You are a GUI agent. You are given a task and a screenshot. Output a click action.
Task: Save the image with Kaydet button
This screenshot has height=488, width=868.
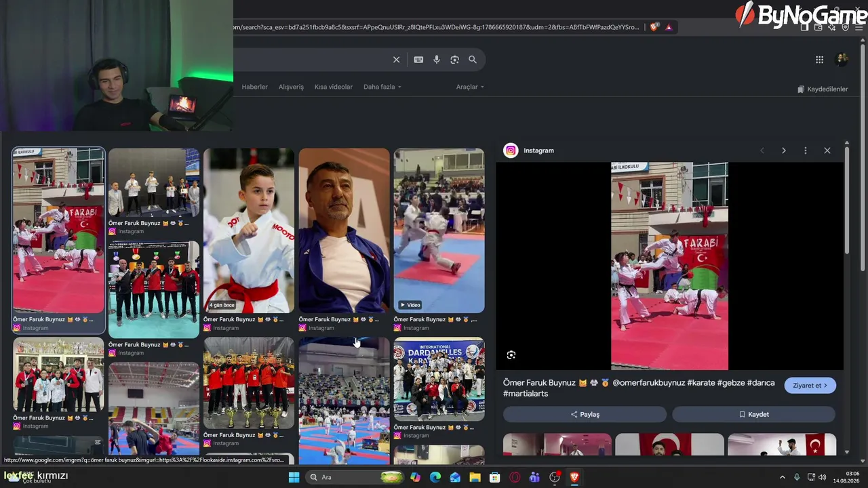(753, 414)
